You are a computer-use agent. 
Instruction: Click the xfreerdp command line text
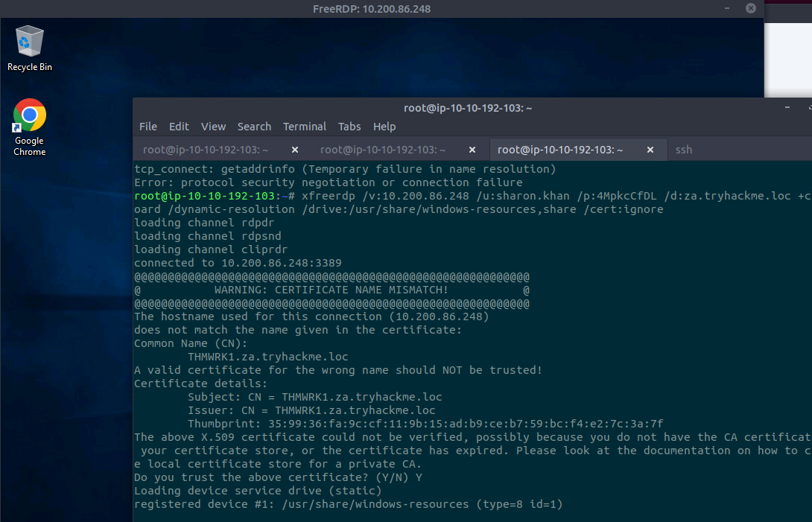pos(472,203)
